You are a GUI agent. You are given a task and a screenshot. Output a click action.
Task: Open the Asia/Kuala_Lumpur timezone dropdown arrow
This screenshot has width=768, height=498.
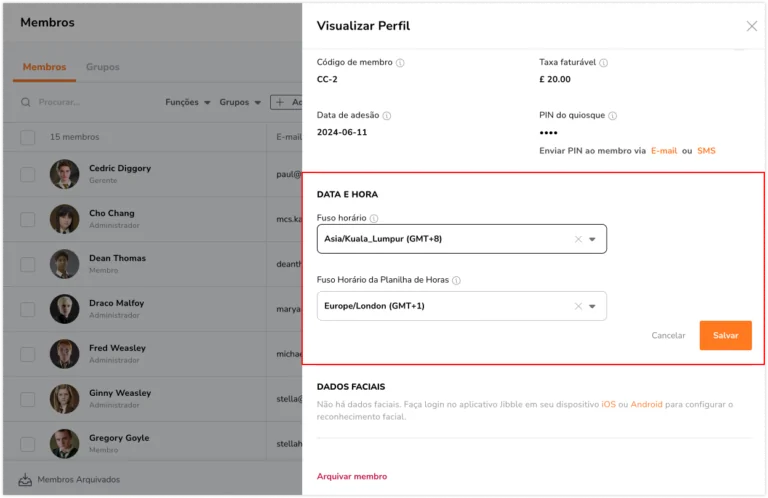(592, 239)
